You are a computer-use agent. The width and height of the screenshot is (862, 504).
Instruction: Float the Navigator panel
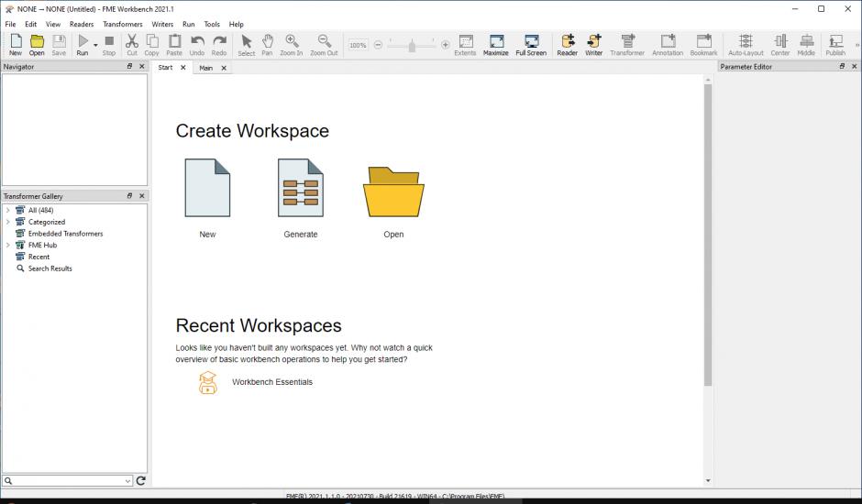click(129, 66)
